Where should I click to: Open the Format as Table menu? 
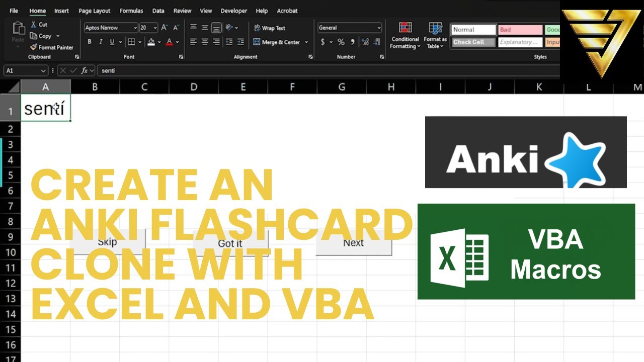pyautogui.click(x=435, y=36)
